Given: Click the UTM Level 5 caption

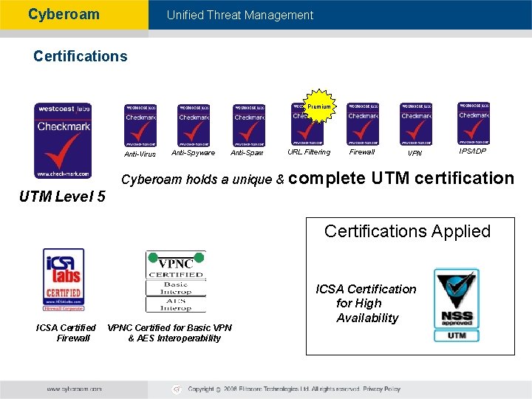Looking at the screenshot, I should [62, 197].
